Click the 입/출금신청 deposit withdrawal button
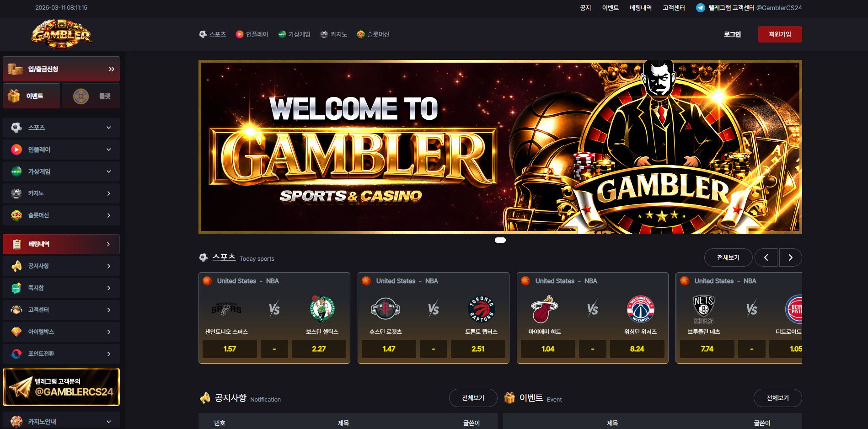 (61, 69)
